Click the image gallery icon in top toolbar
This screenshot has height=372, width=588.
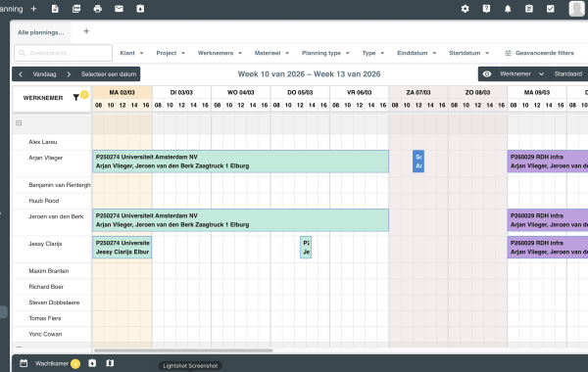tap(76, 9)
